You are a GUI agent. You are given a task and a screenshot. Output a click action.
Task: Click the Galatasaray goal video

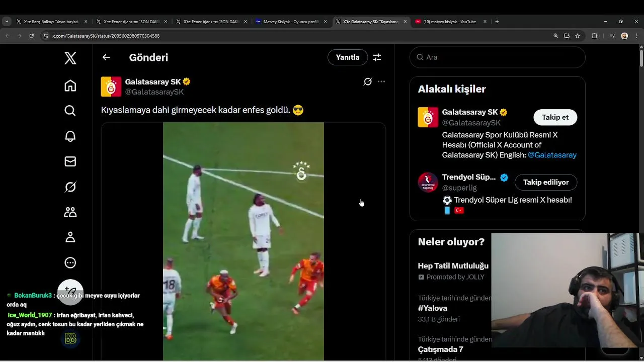point(244,241)
